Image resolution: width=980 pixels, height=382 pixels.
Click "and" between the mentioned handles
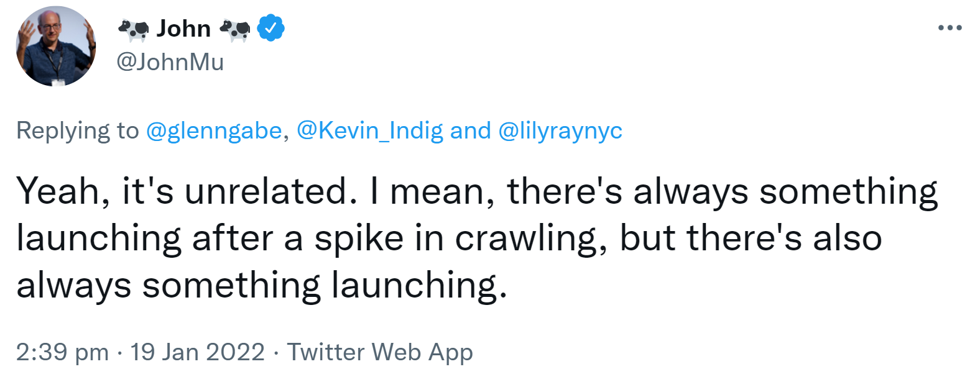point(470,130)
